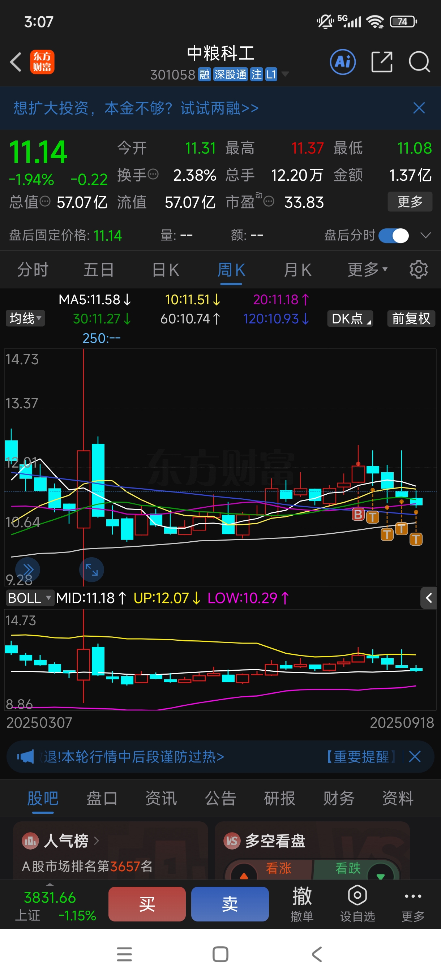Expand the 人气榜 chevron
Viewport: 441px width, 980px height.
click(96, 841)
